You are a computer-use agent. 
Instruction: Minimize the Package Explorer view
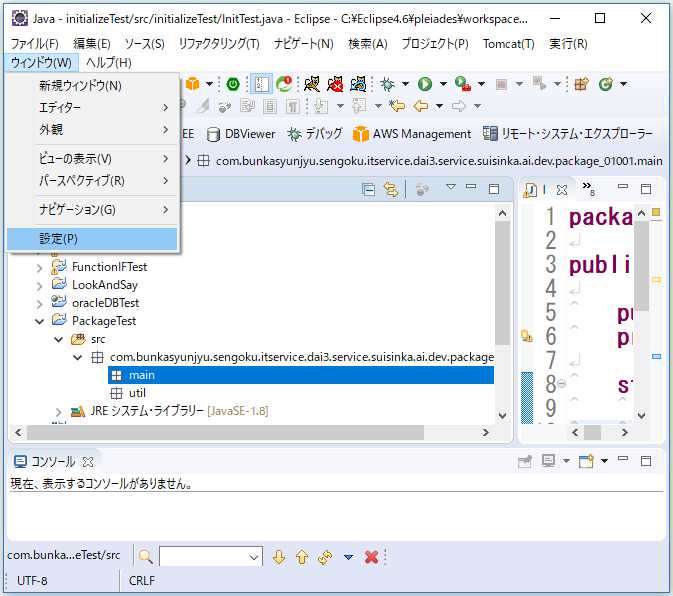click(471, 187)
